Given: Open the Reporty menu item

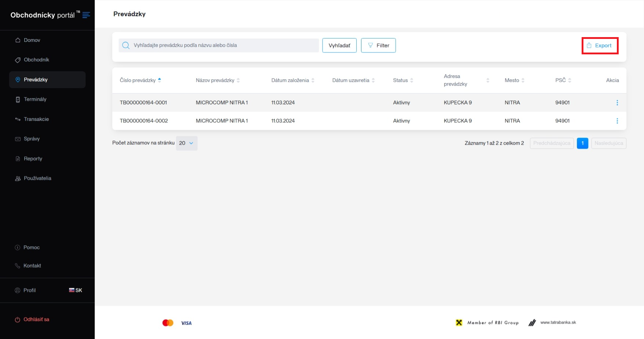Looking at the screenshot, I should pos(33,159).
